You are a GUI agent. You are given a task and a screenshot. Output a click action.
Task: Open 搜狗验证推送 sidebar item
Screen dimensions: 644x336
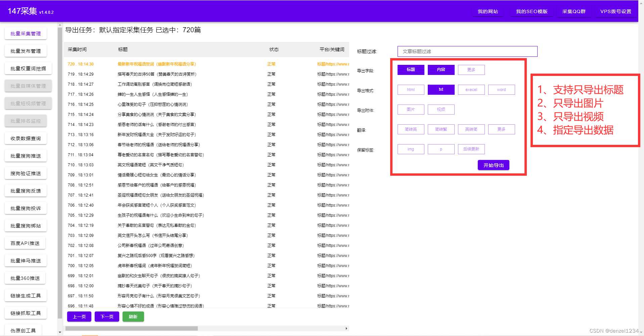click(26, 173)
